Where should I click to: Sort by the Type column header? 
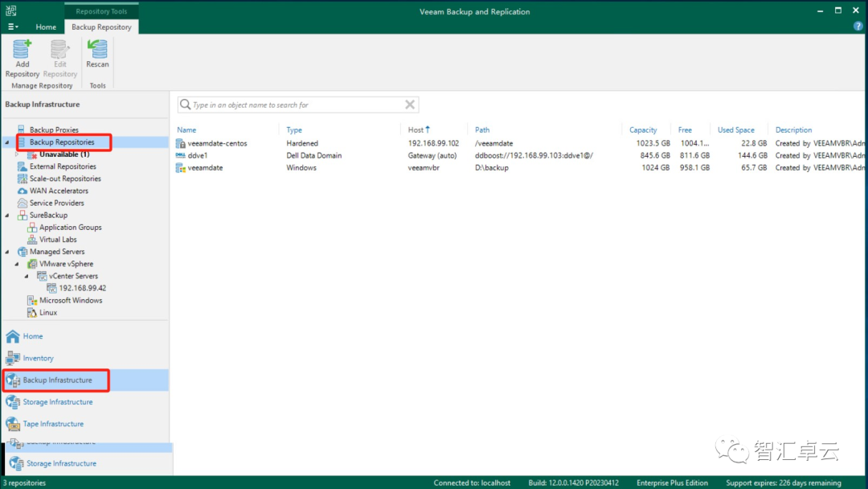(x=294, y=129)
